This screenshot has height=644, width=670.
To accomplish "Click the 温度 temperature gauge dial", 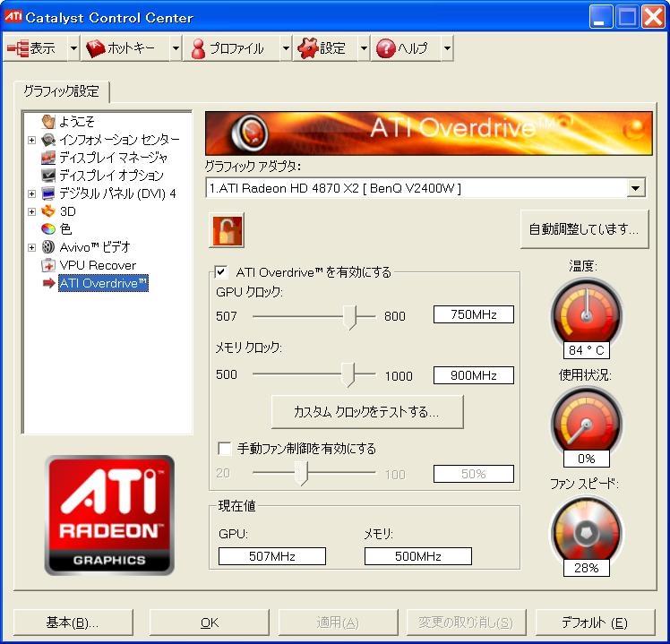I will 586,313.
